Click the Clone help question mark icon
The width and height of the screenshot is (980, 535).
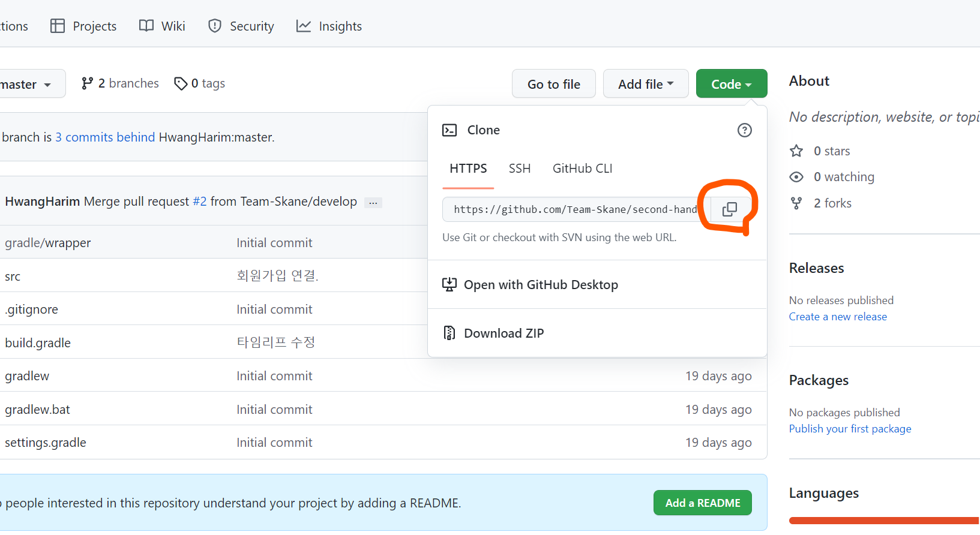[x=744, y=130]
